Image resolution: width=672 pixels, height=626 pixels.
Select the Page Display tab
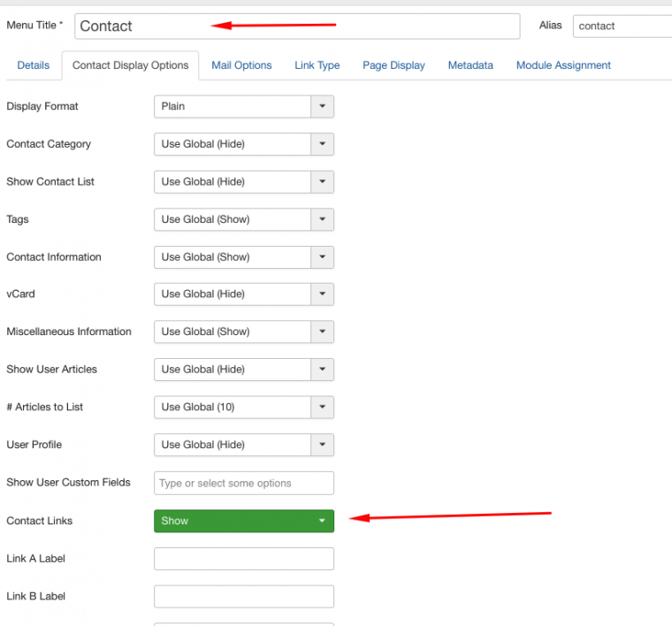point(393,65)
